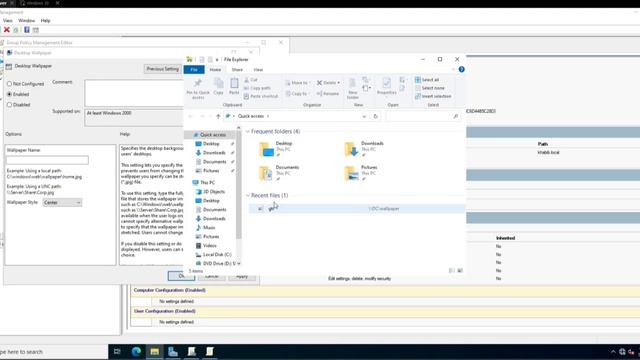Click Rename in Organize group
This screenshot has width=640, height=360.
(328, 93)
